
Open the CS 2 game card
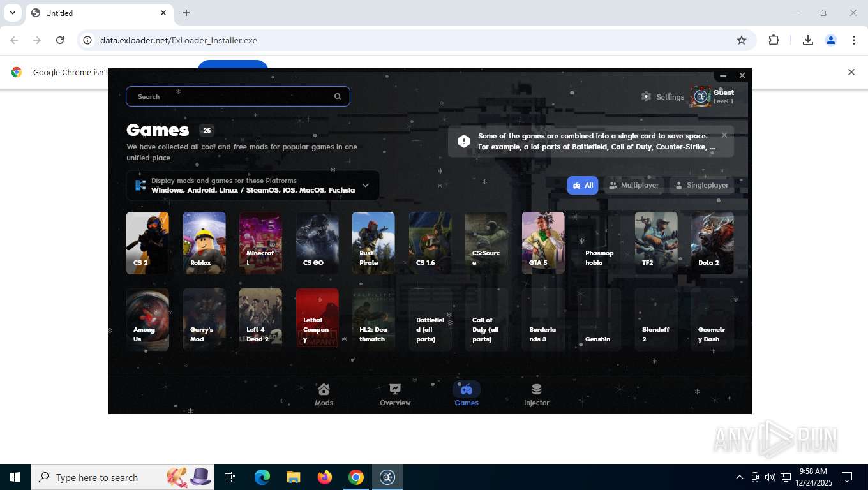147,243
